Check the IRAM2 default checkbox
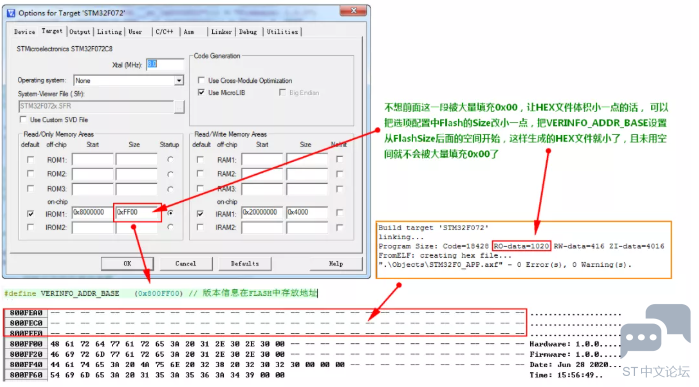 (x=200, y=227)
